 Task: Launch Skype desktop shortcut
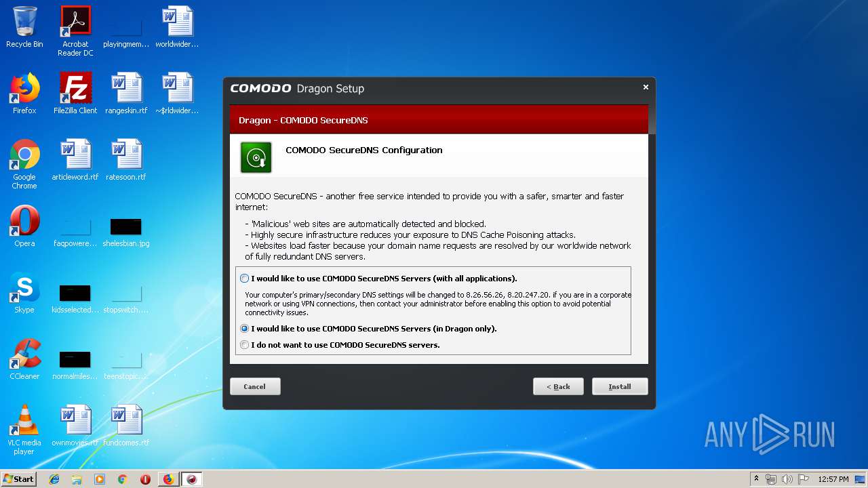click(x=24, y=293)
